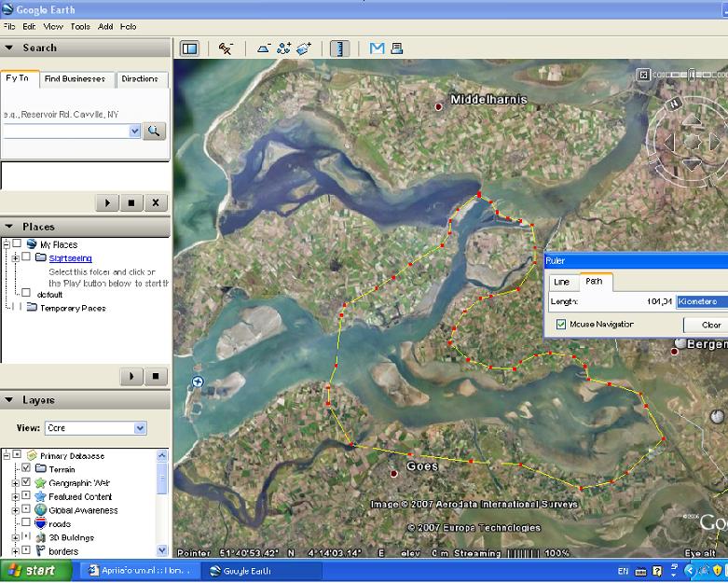Screen dimensions: 728x583
Task: Stop search results tour button
Action: (x=131, y=202)
